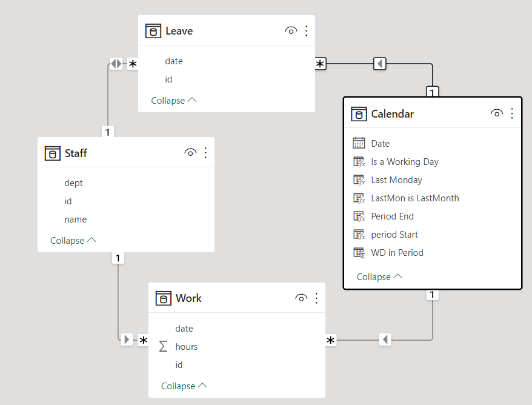Collapse the Leave table card

click(174, 101)
